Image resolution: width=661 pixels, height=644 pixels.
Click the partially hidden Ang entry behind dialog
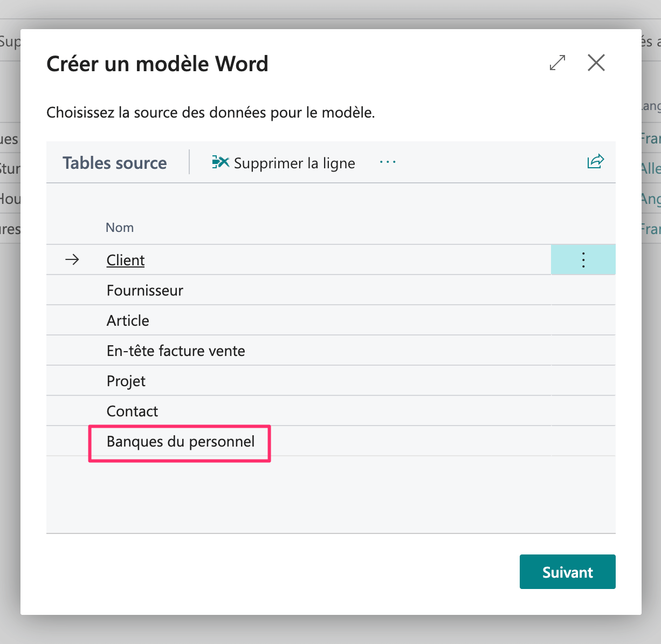coord(651,199)
